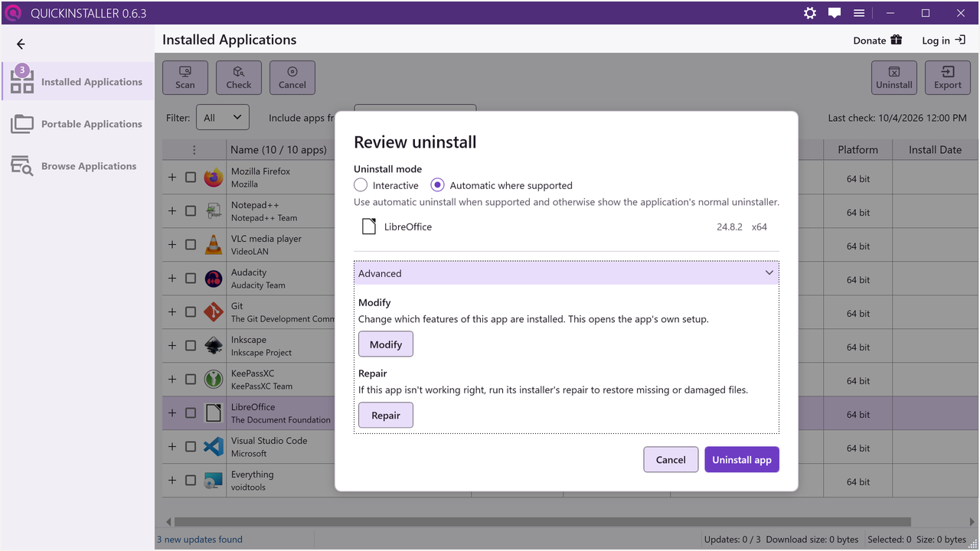Open settings gear in title bar
The image size is (980, 551).
coord(810,13)
